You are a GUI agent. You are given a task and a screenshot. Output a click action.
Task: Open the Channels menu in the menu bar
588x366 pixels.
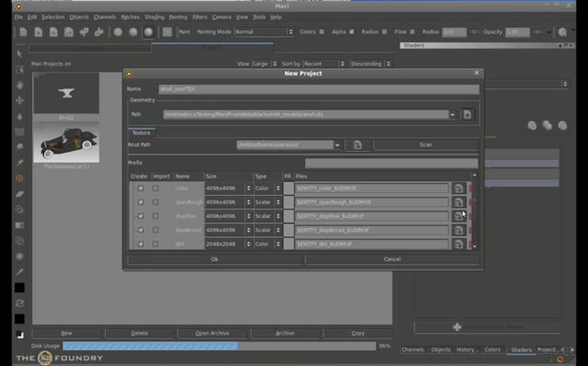click(105, 17)
